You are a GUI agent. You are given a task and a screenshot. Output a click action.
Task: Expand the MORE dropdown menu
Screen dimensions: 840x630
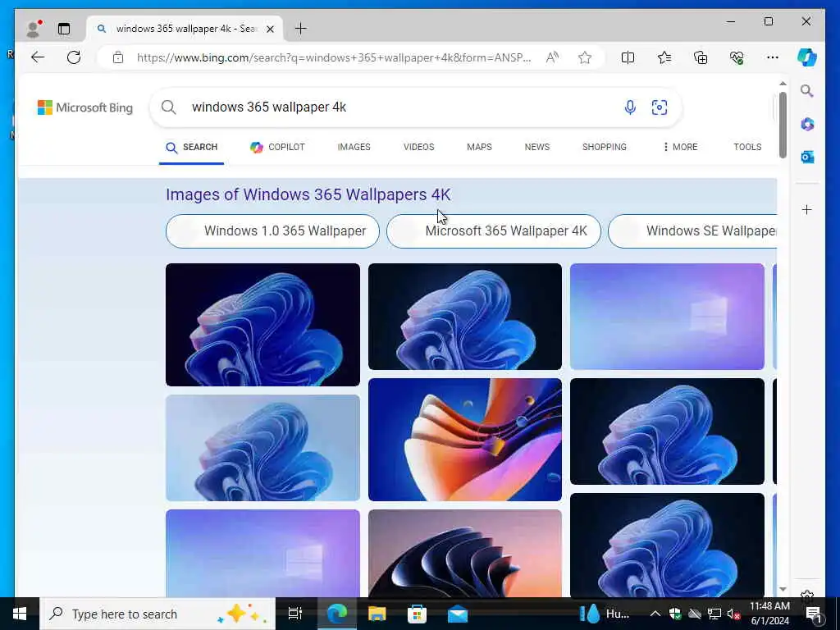680,148
